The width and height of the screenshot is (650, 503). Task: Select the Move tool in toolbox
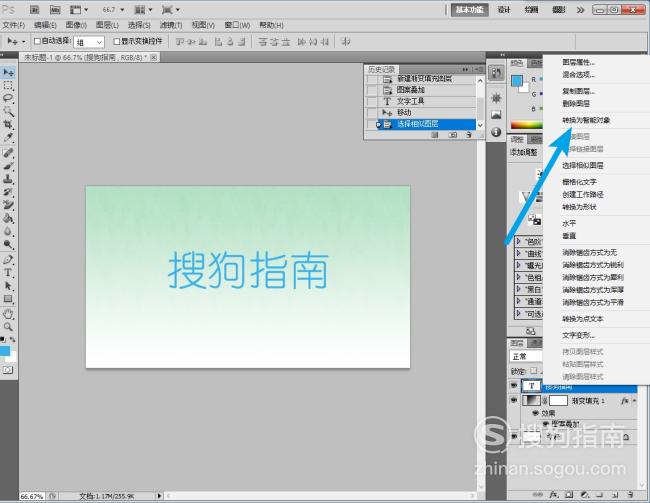(8, 72)
